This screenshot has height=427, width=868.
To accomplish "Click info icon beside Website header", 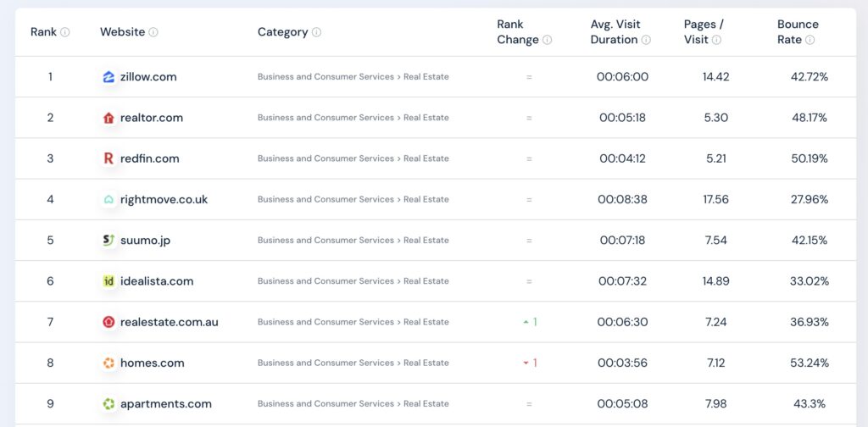I will click(x=153, y=32).
